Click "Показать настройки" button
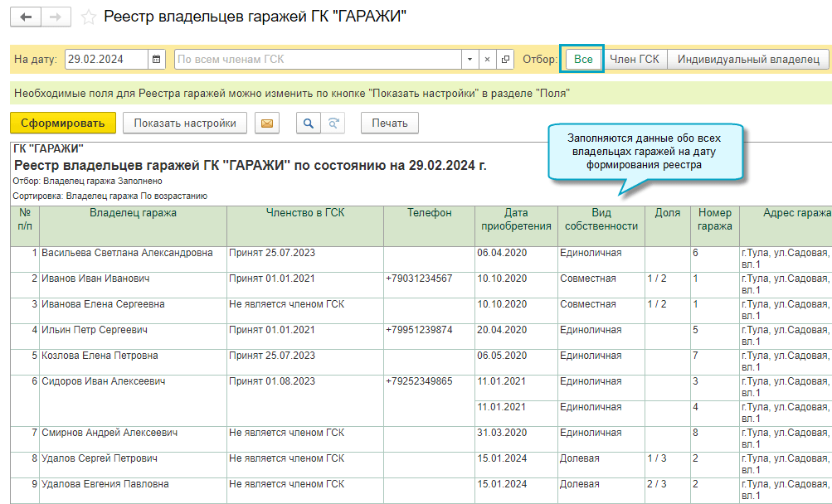 pos(185,124)
